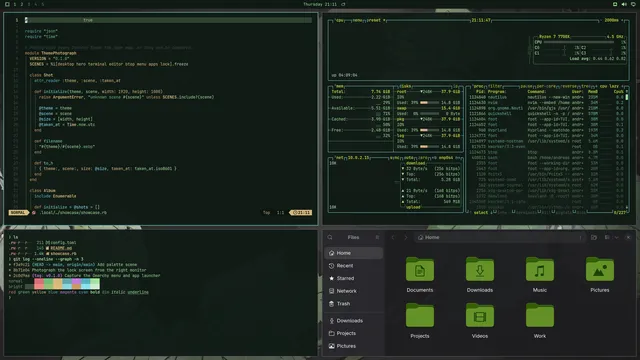Toggle tree view in btop proc box
Screen dimensions: 640x360
[587, 86]
